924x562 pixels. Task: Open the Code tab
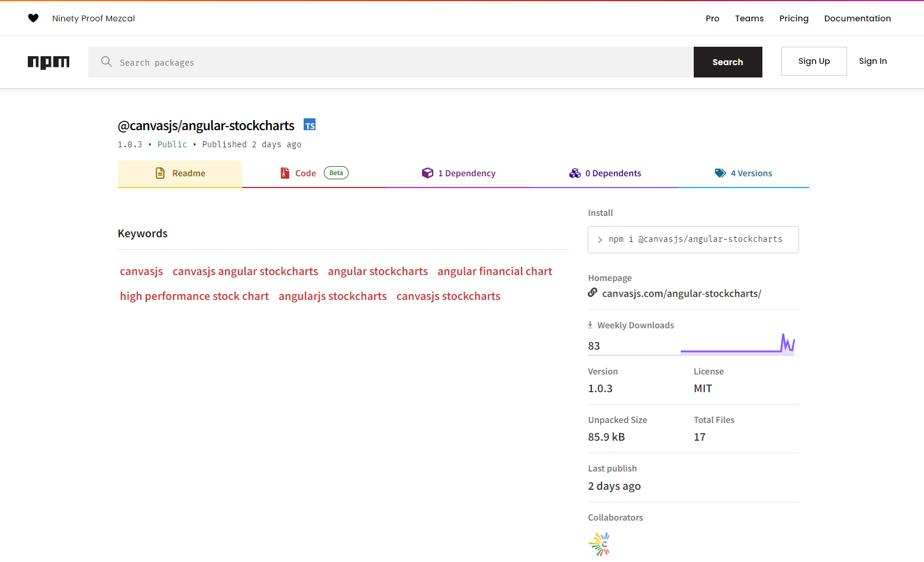[x=314, y=173]
